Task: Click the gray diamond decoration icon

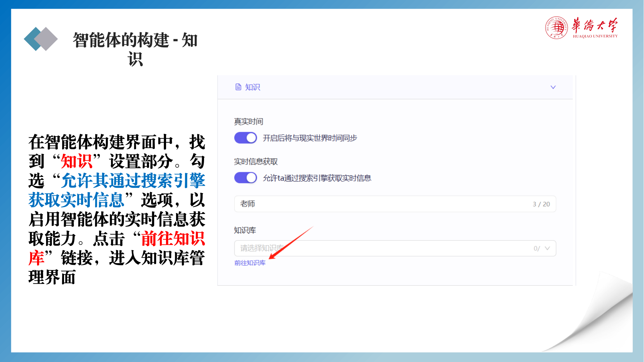Action: [46, 39]
